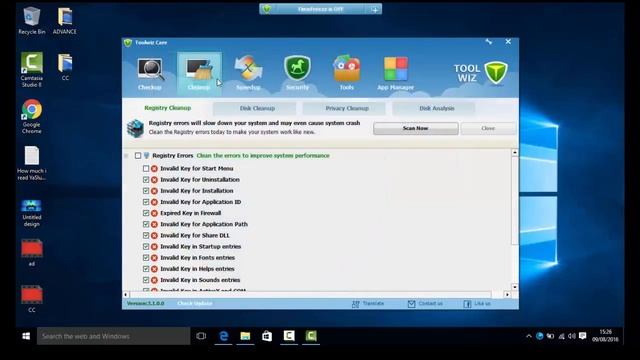Click the Scan Now button
This screenshot has height=360, width=640.
(x=416, y=128)
